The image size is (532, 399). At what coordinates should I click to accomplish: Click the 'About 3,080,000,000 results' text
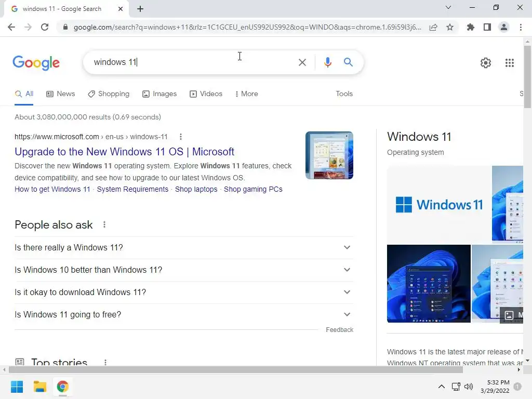click(x=87, y=117)
